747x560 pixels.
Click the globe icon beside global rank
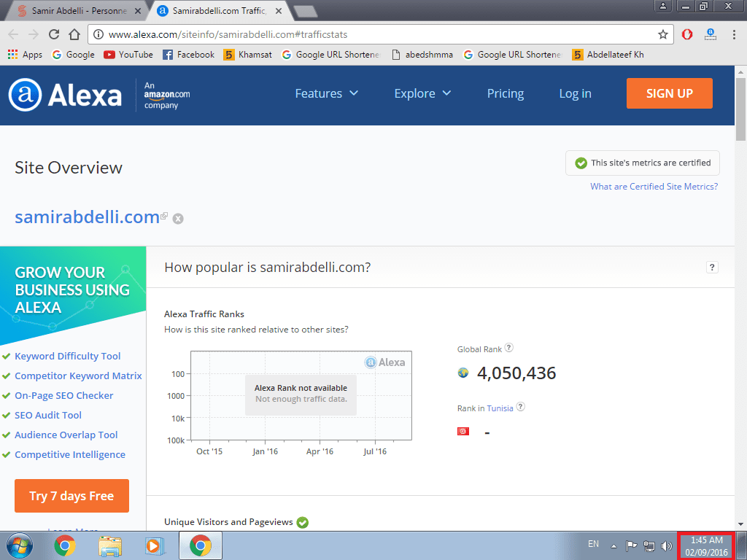click(463, 373)
